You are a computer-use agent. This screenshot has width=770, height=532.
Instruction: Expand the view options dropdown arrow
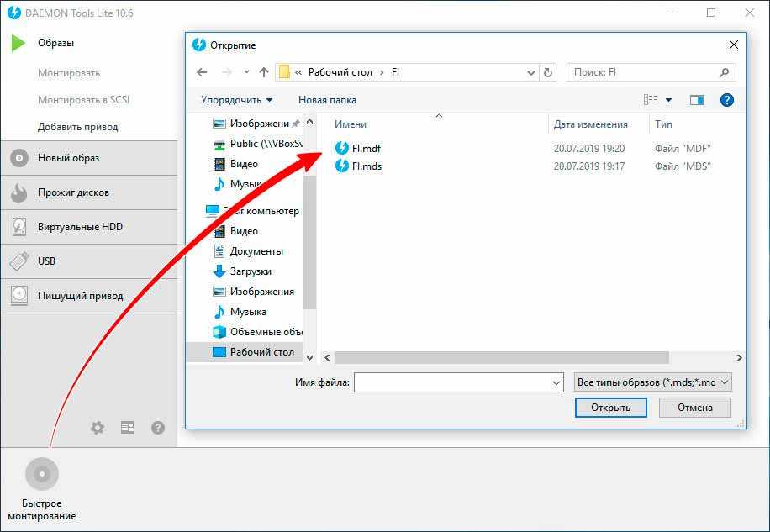[x=668, y=100]
